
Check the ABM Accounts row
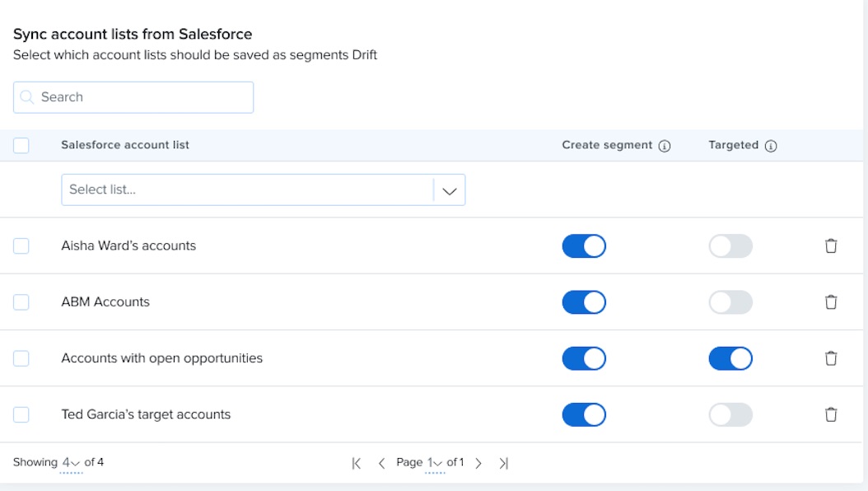[x=21, y=302]
